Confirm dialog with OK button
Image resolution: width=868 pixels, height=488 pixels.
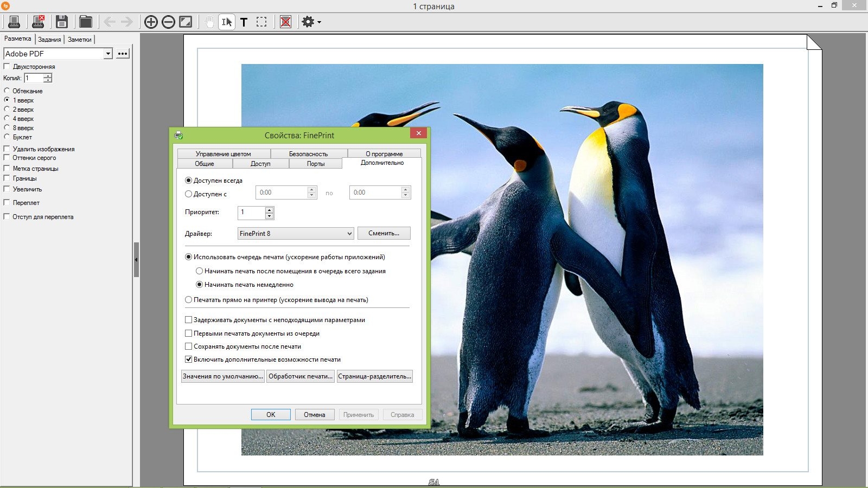coord(271,415)
